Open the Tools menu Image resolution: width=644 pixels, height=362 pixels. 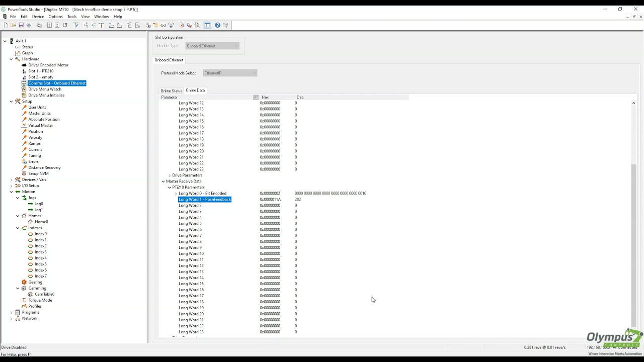click(x=72, y=17)
